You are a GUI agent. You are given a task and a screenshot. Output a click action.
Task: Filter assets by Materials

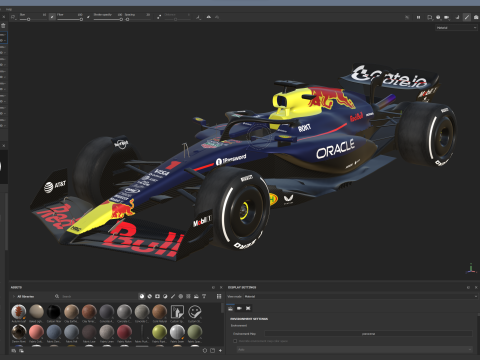pos(142,296)
